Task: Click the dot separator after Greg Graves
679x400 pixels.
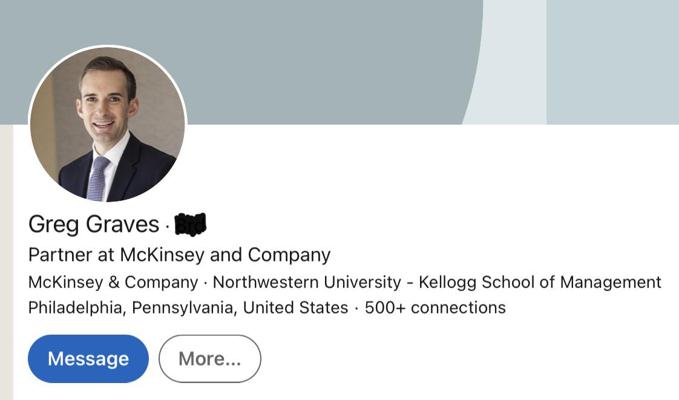Action: [167, 226]
